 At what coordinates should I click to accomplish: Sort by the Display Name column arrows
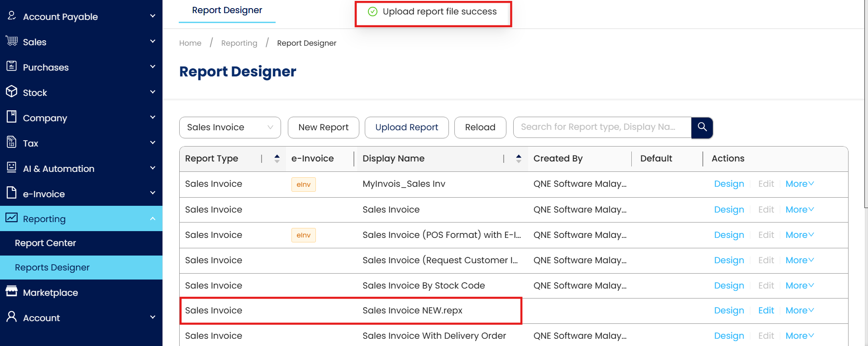tap(519, 158)
